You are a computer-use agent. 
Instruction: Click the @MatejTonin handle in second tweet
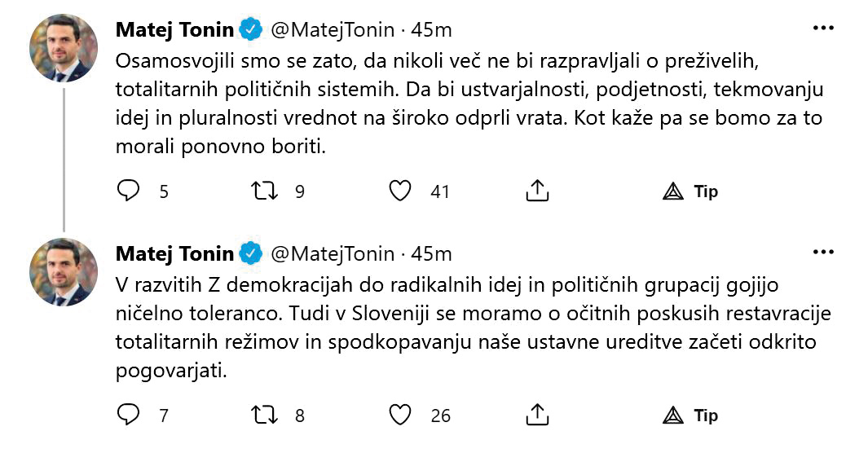click(332, 254)
